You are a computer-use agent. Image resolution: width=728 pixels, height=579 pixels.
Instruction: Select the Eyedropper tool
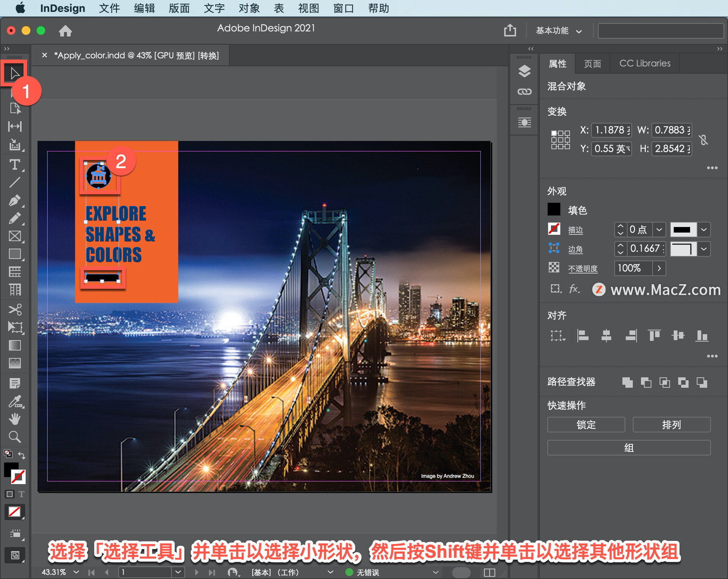pyautogui.click(x=14, y=401)
